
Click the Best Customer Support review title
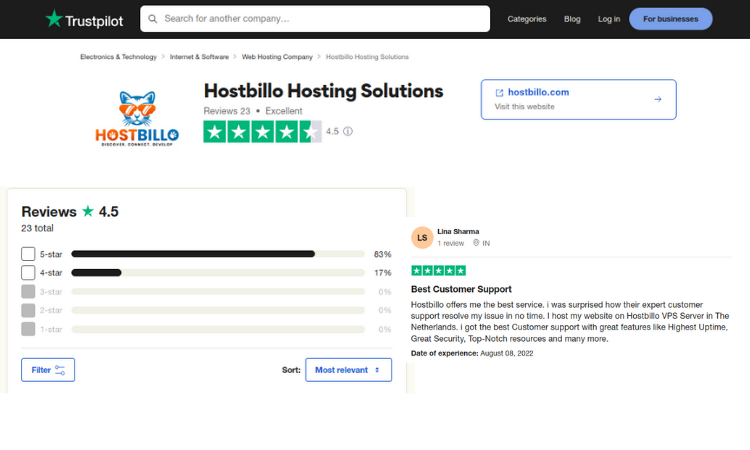461,289
